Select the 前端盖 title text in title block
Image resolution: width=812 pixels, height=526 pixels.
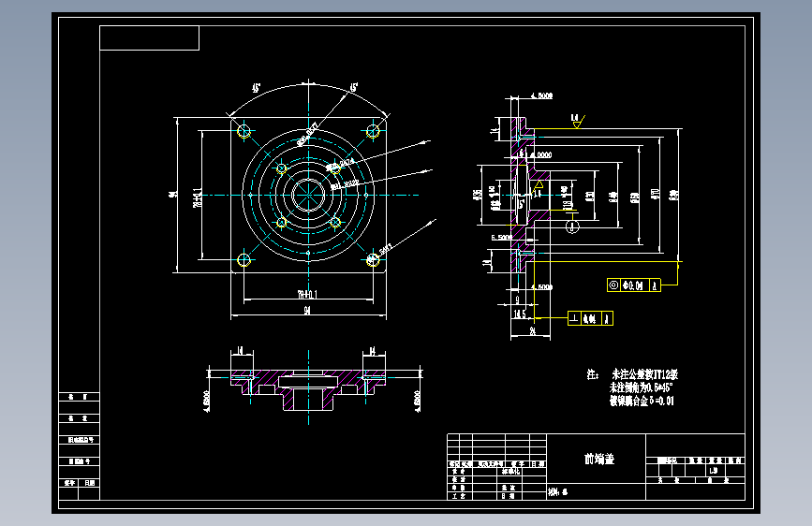[x=599, y=460]
